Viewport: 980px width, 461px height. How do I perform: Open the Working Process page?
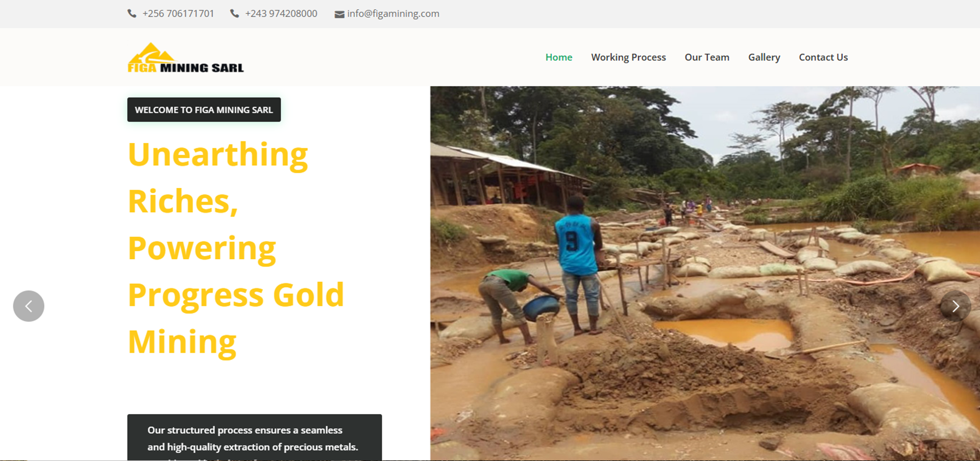tap(628, 57)
